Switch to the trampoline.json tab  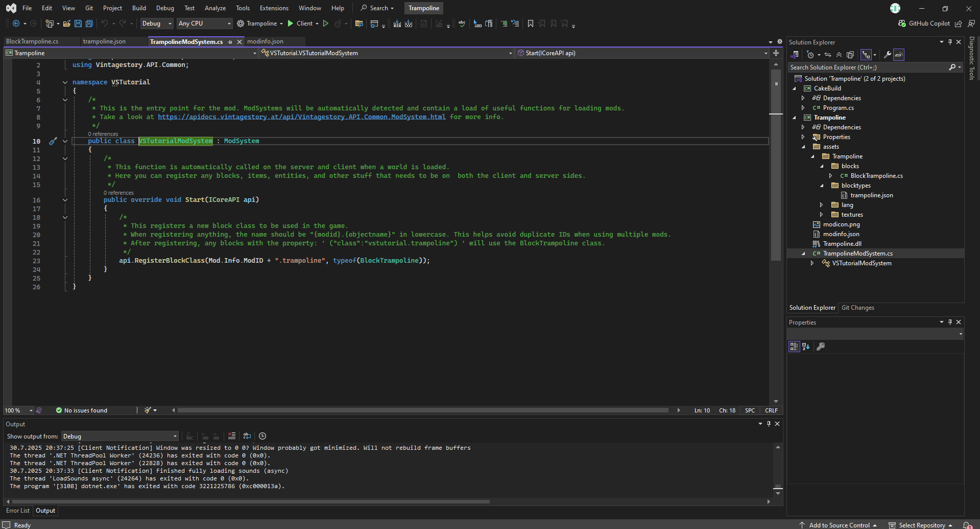(104, 41)
